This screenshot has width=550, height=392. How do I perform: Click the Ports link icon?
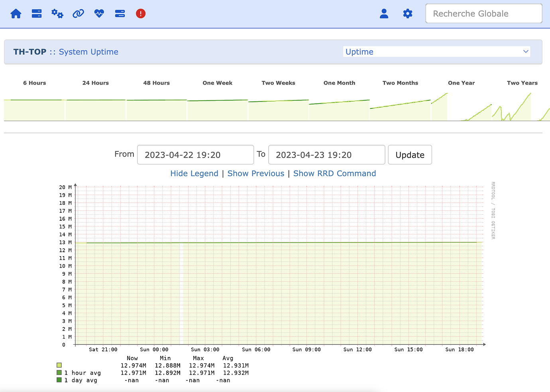click(78, 13)
